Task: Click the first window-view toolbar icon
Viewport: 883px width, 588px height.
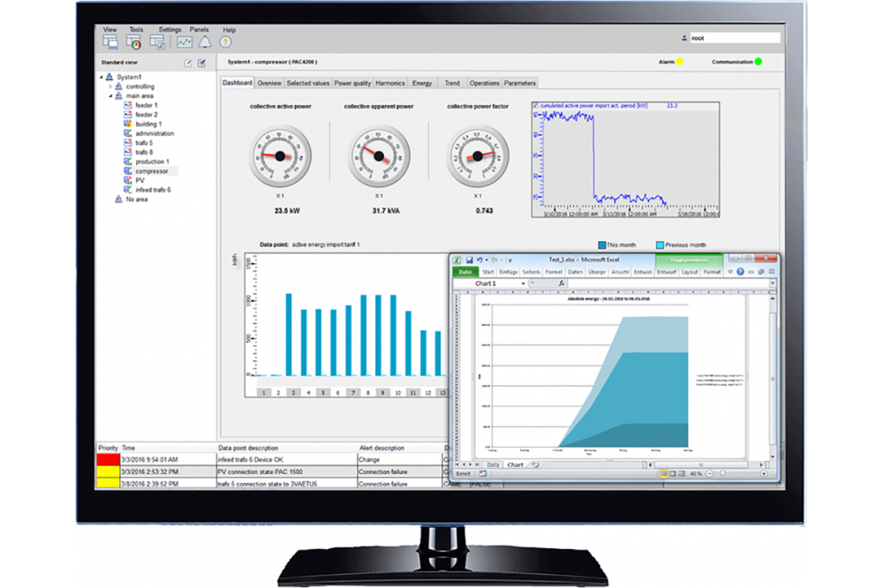Action: pyautogui.click(x=110, y=41)
